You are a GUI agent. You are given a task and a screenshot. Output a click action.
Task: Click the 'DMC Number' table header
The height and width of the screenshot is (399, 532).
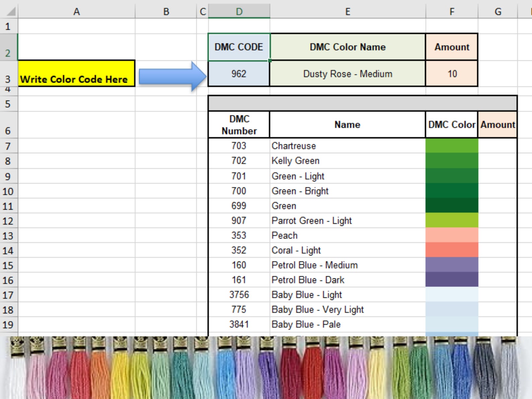click(x=239, y=125)
